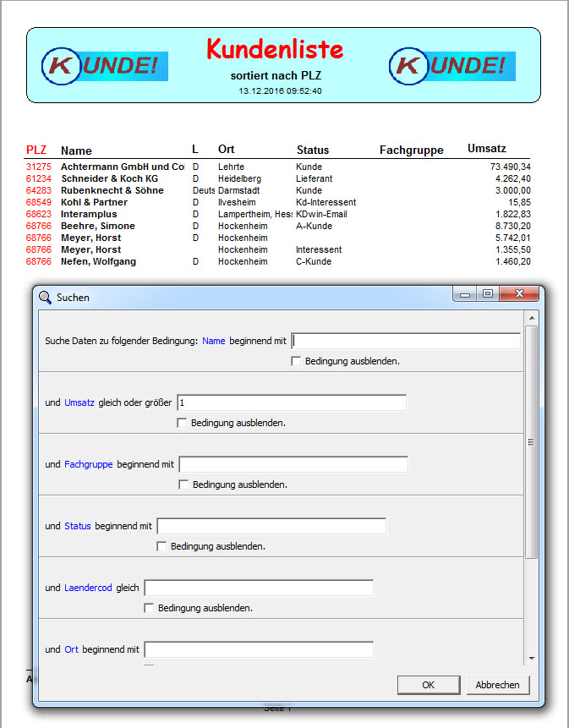Click the 'Ort' column header in report
The height and width of the screenshot is (728, 569).
[x=226, y=149]
